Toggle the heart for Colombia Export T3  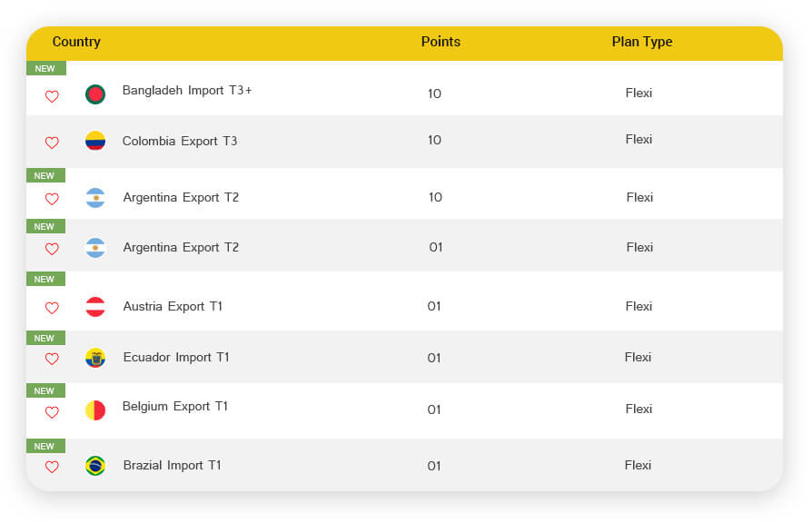(52, 143)
